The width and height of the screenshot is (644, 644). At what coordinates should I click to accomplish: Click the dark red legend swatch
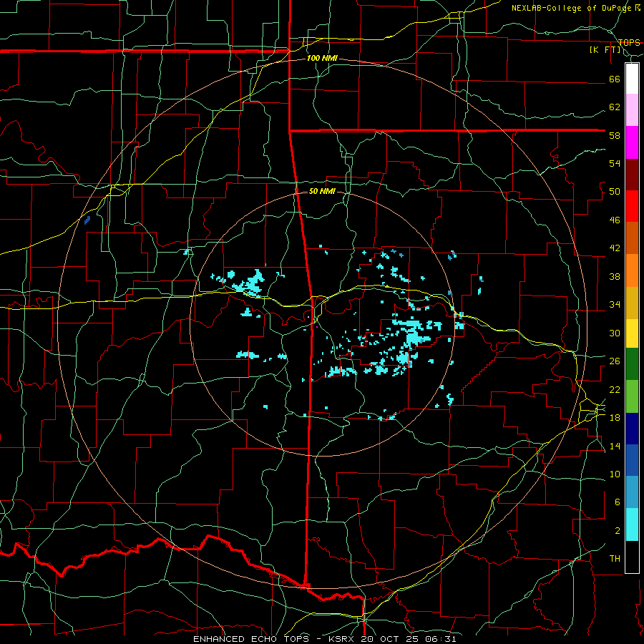click(x=632, y=174)
